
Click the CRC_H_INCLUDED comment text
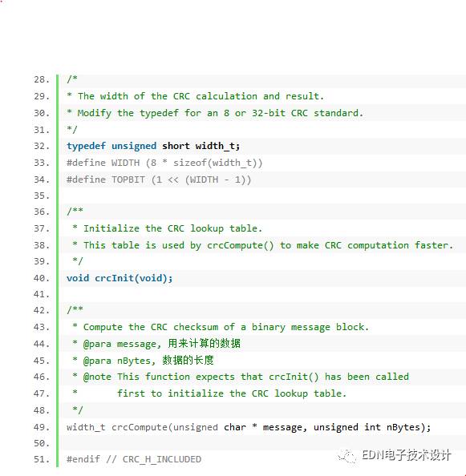click(161, 459)
